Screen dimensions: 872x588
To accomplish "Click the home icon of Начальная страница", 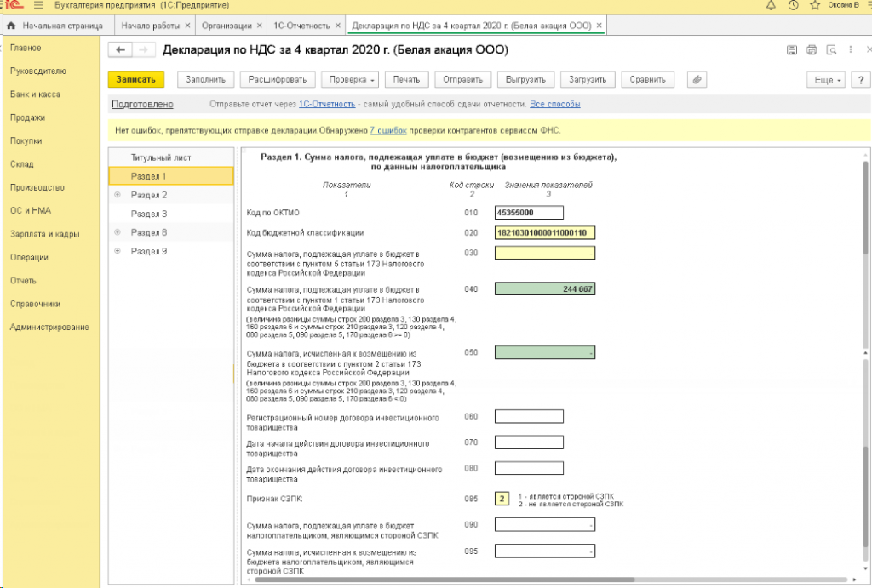I will point(11,26).
